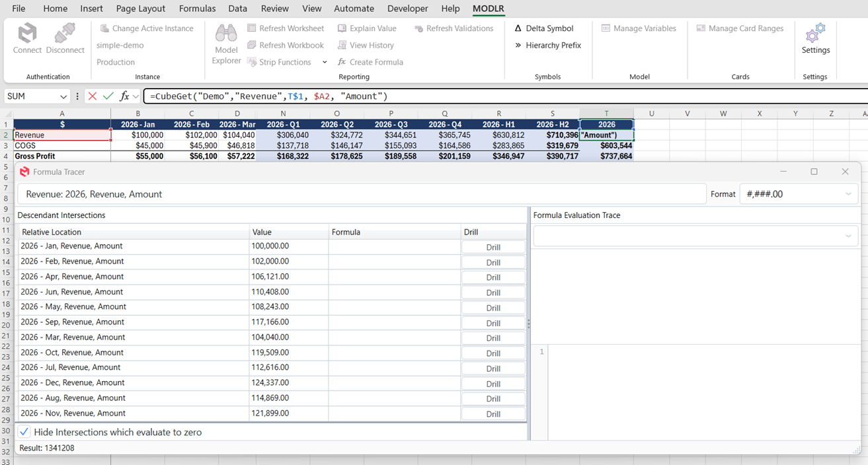The height and width of the screenshot is (465, 868).
Task: Switch to the Home tab
Action: pos(56,9)
